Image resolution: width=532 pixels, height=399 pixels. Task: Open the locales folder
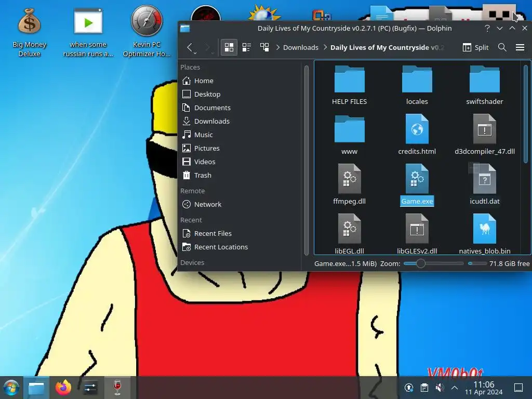click(417, 85)
